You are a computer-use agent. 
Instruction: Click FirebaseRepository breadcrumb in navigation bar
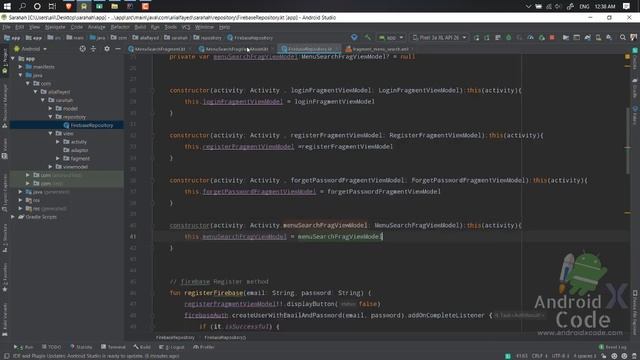click(250, 38)
